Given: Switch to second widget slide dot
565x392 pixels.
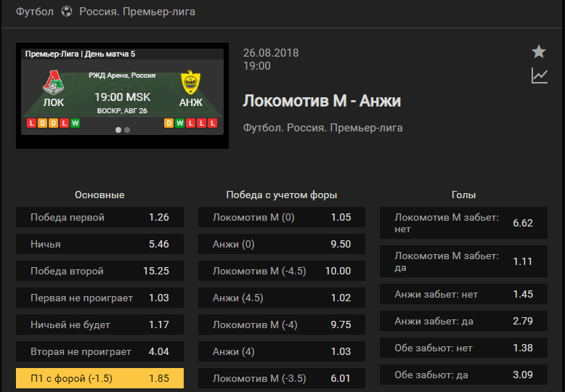Looking at the screenshot, I should click(127, 130).
